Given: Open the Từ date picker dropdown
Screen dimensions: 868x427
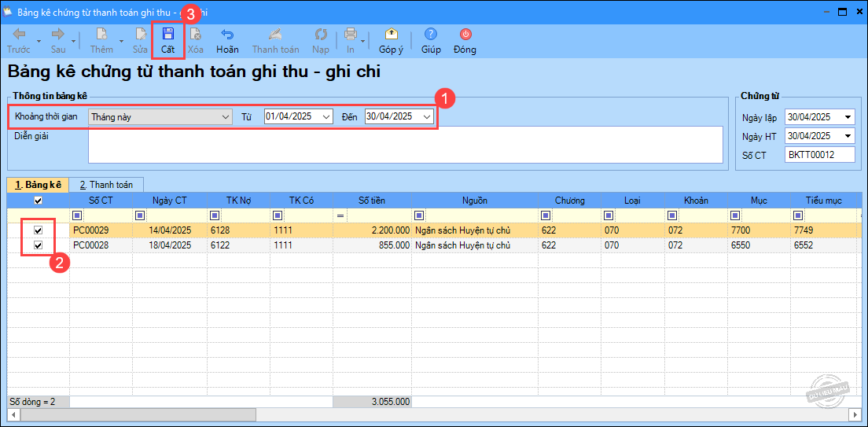Looking at the screenshot, I should [x=326, y=117].
